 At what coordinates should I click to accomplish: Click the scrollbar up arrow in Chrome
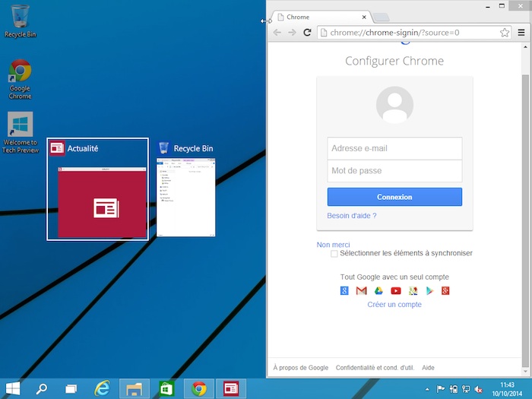click(x=525, y=47)
